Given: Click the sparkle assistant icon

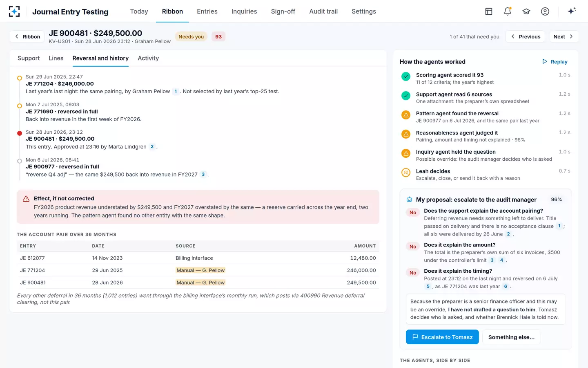Looking at the screenshot, I should click(572, 11).
